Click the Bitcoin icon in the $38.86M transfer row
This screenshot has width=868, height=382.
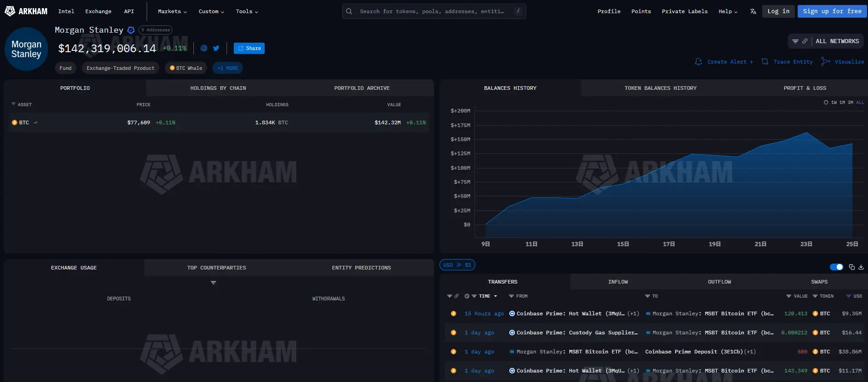(x=453, y=352)
